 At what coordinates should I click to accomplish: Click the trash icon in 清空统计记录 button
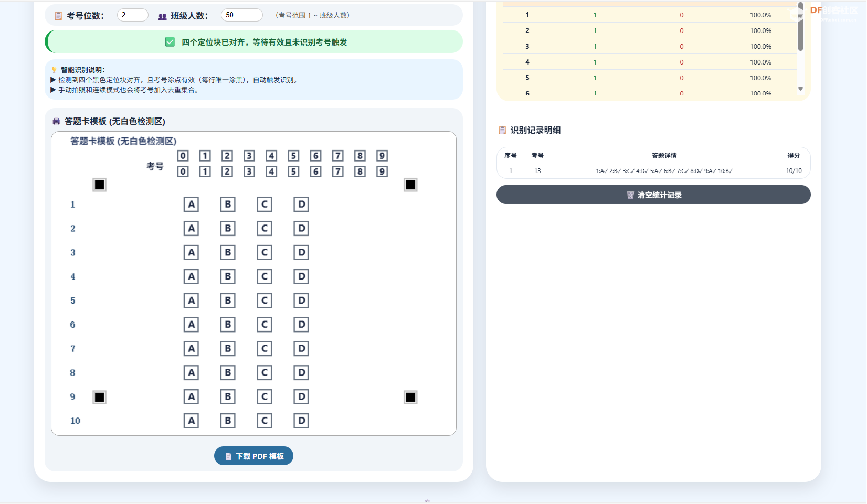pyautogui.click(x=630, y=195)
